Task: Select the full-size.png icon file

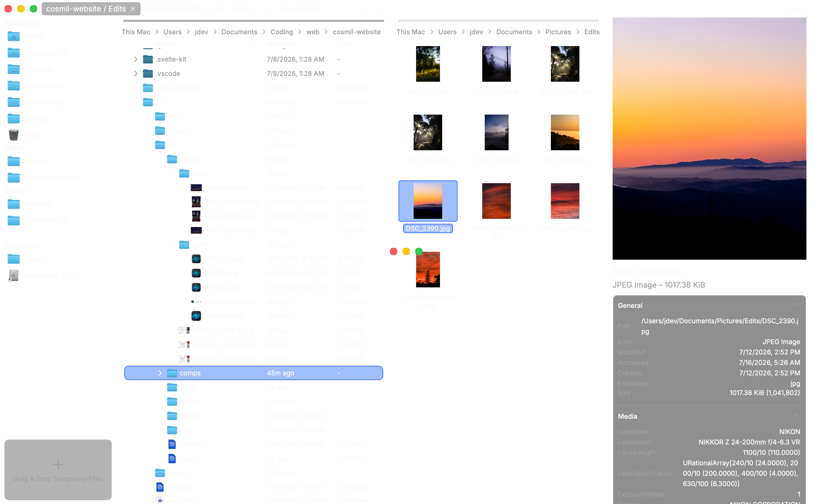Action: tap(196, 316)
